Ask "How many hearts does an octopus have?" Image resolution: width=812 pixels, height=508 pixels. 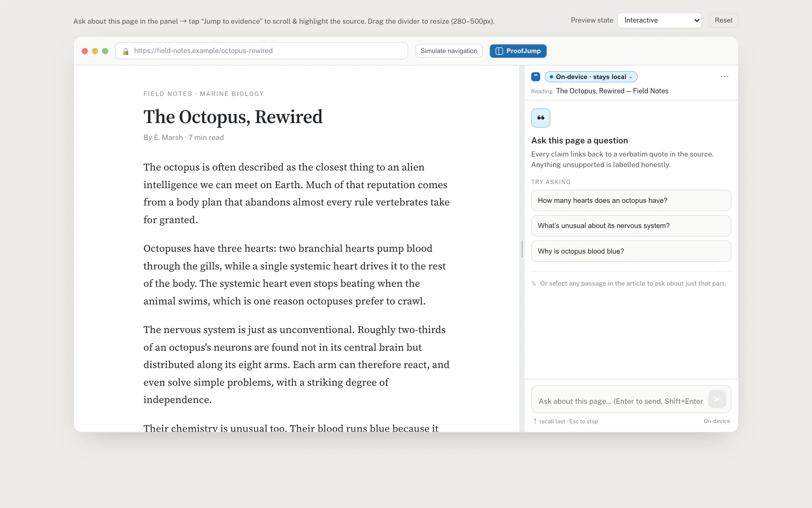pos(631,201)
